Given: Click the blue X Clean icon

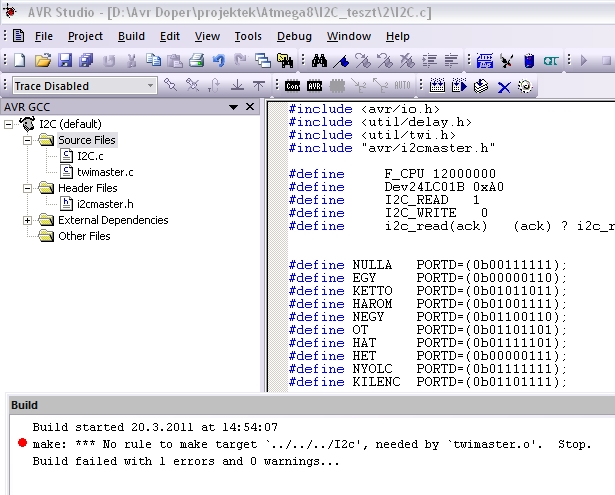Looking at the screenshot, I should (x=504, y=87).
